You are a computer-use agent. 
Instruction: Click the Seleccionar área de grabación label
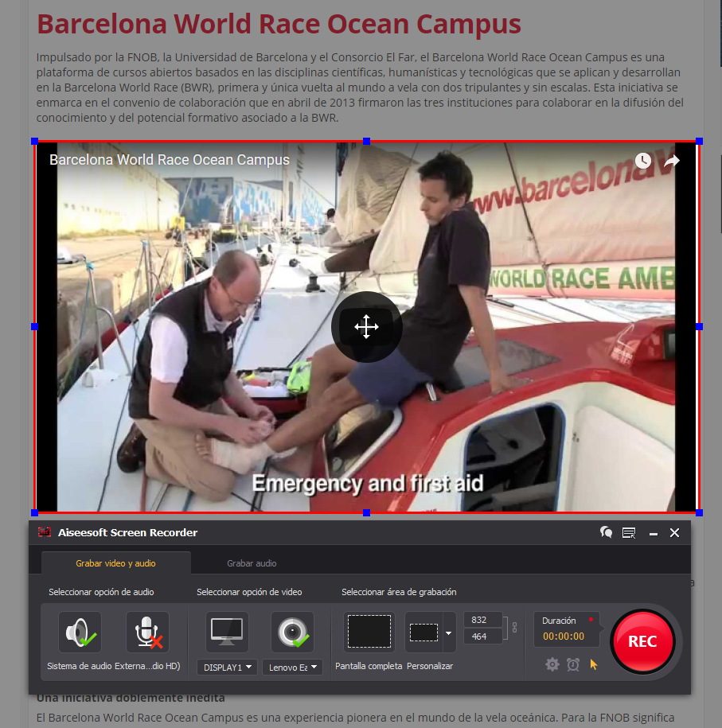click(399, 592)
